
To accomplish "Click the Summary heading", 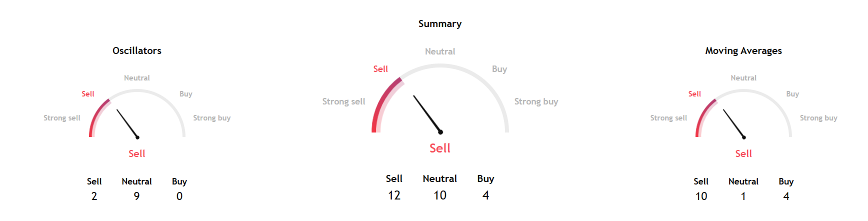I will tap(440, 24).
